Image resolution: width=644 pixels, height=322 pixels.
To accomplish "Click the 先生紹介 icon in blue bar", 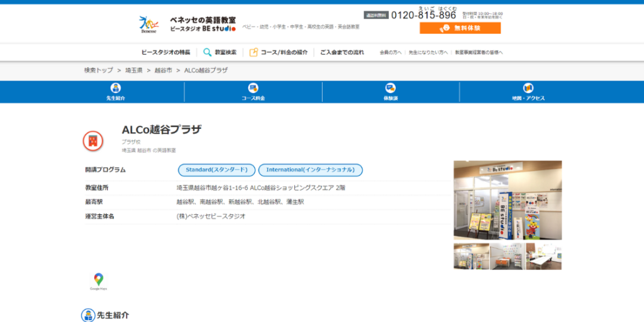I will (116, 88).
